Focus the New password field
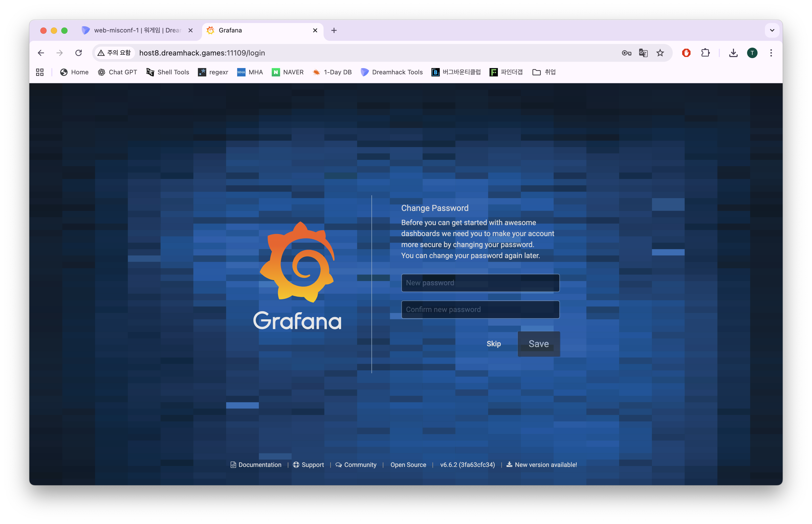 (x=480, y=283)
